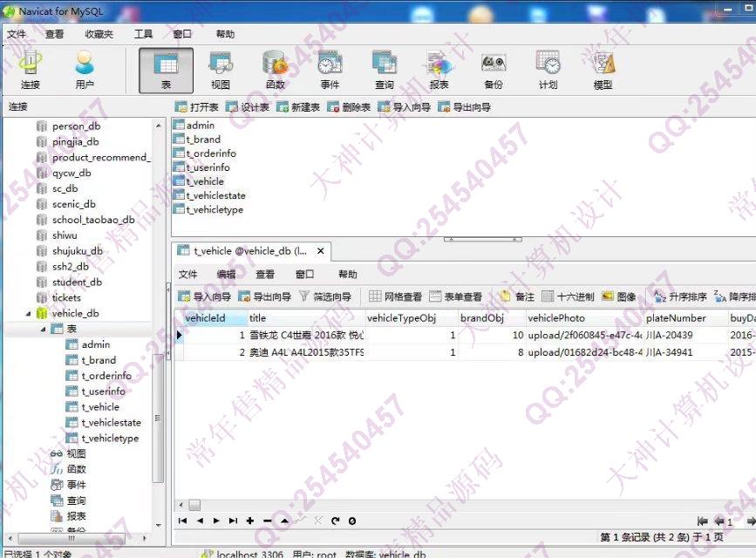
Task: Click 导出向导 in the t_vehicle data tab
Action: (265, 296)
